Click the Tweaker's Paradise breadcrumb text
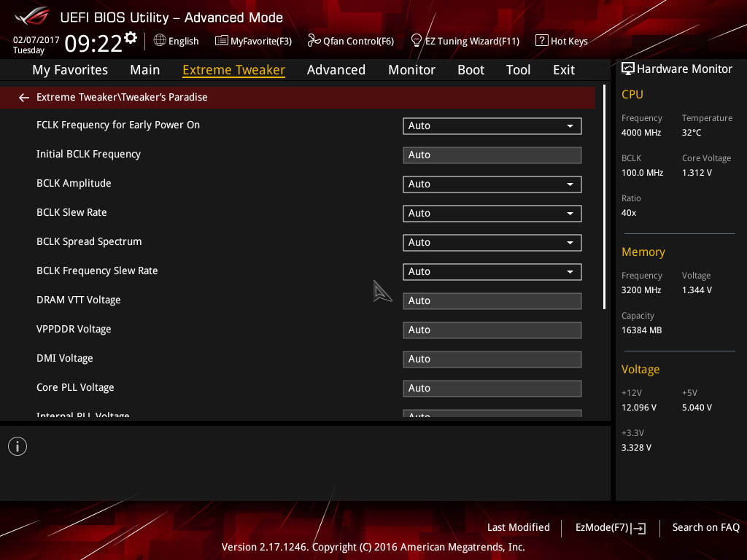 tap(165, 97)
